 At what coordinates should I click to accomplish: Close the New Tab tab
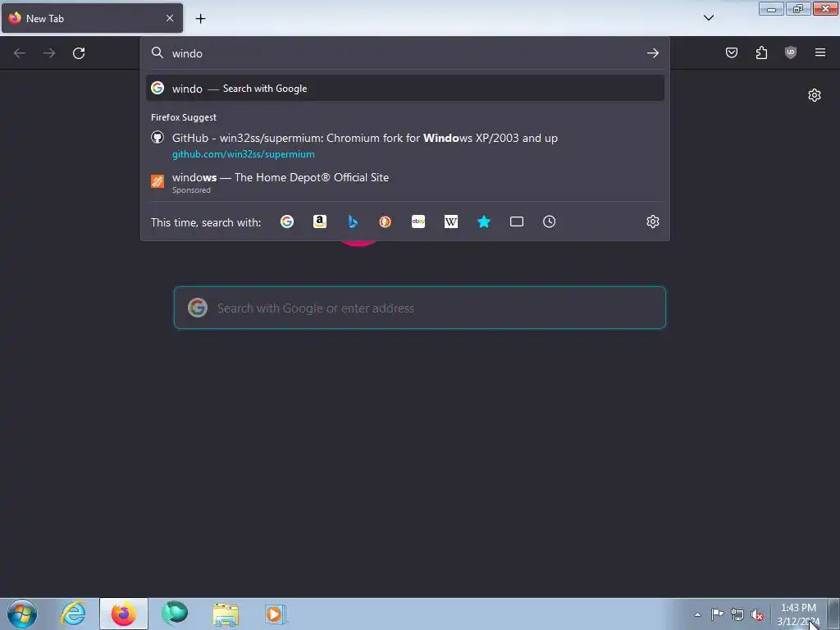point(170,18)
